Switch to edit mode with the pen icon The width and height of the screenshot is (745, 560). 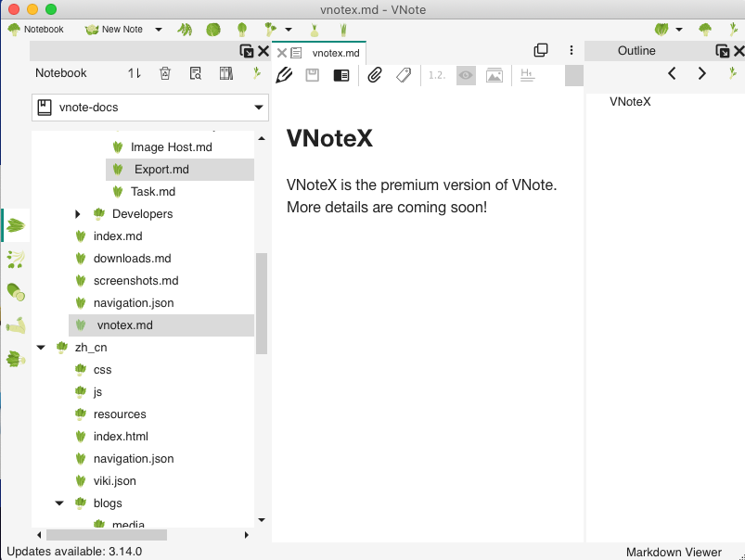284,75
